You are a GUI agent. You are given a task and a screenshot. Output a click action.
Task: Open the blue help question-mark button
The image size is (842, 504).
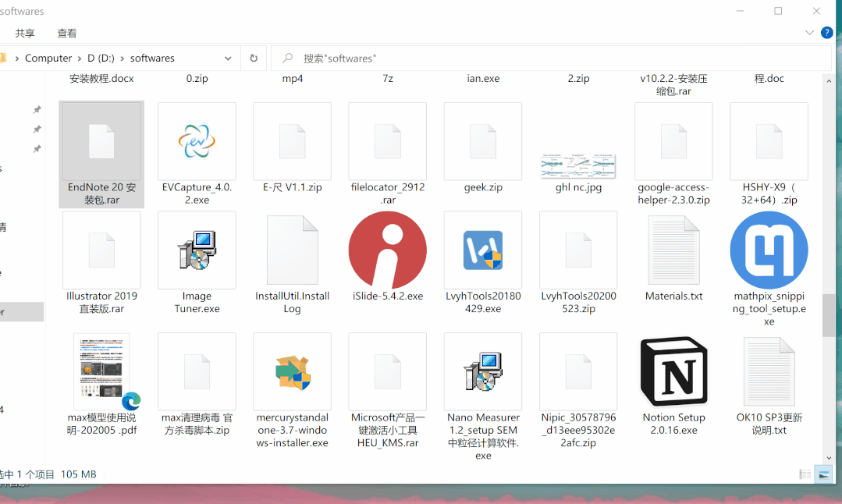pyautogui.click(x=827, y=33)
